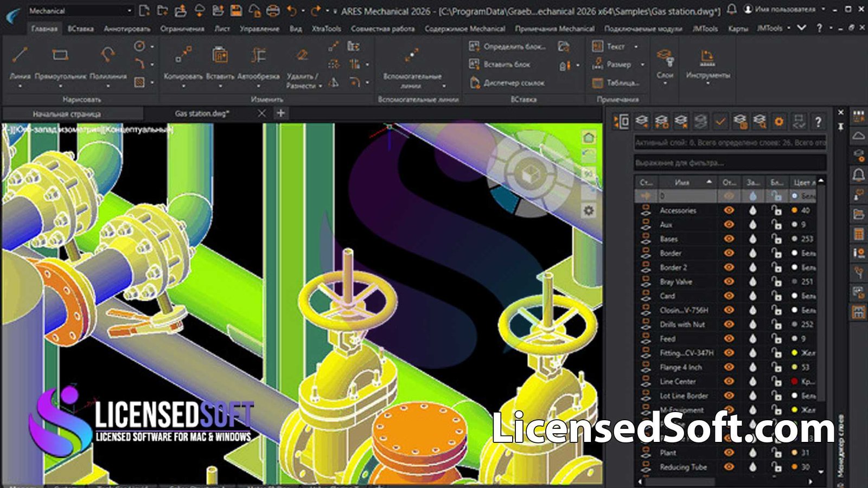Switch to the XtraTools ribbon tab
Viewport: 868px width, 488px height.
pyautogui.click(x=327, y=29)
